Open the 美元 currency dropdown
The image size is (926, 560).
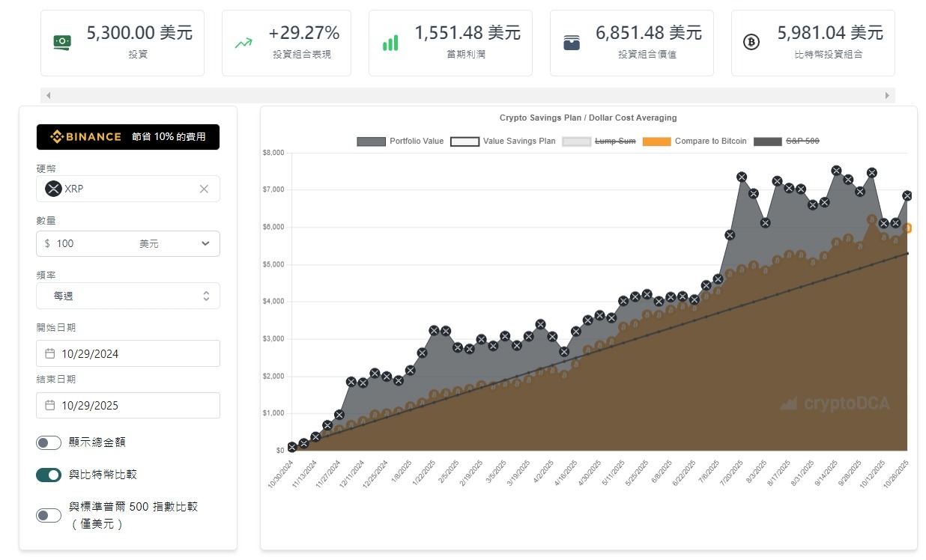[x=174, y=243]
